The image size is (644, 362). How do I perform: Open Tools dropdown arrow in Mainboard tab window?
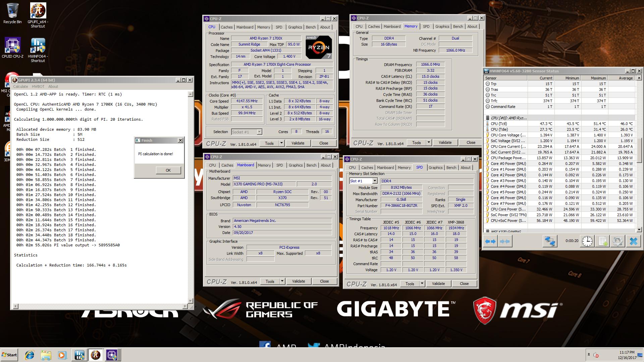click(282, 281)
